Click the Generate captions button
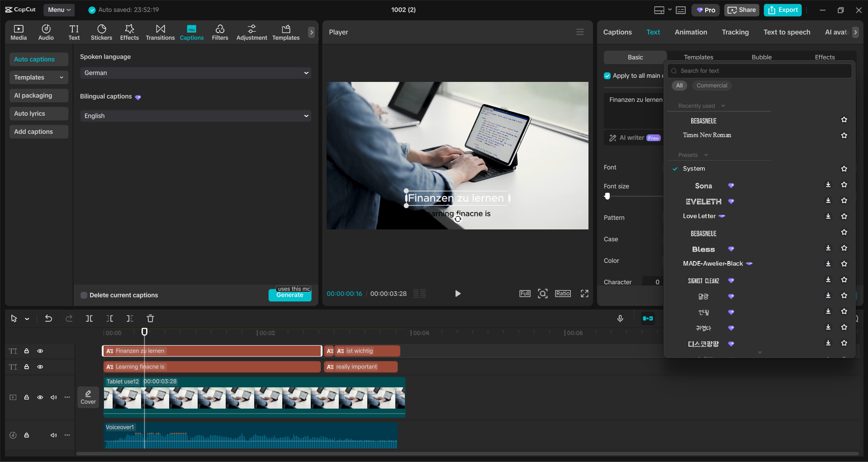The height and width of the screenshot is (462, 868). pyautogui.click(x=290, y=295)
